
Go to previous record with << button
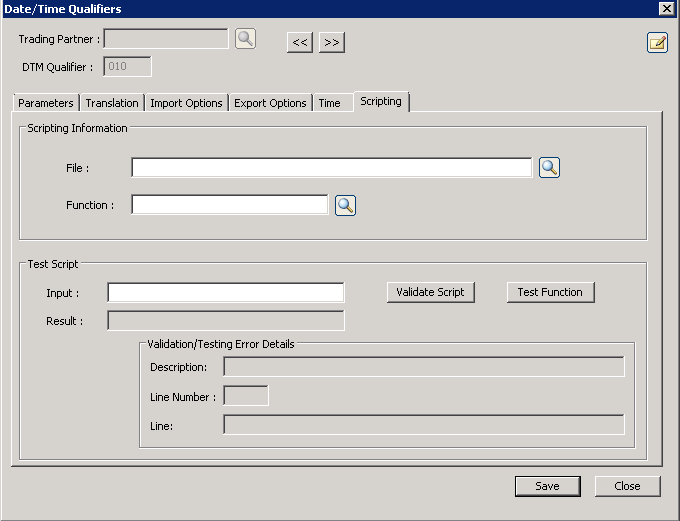pos(300,42)
